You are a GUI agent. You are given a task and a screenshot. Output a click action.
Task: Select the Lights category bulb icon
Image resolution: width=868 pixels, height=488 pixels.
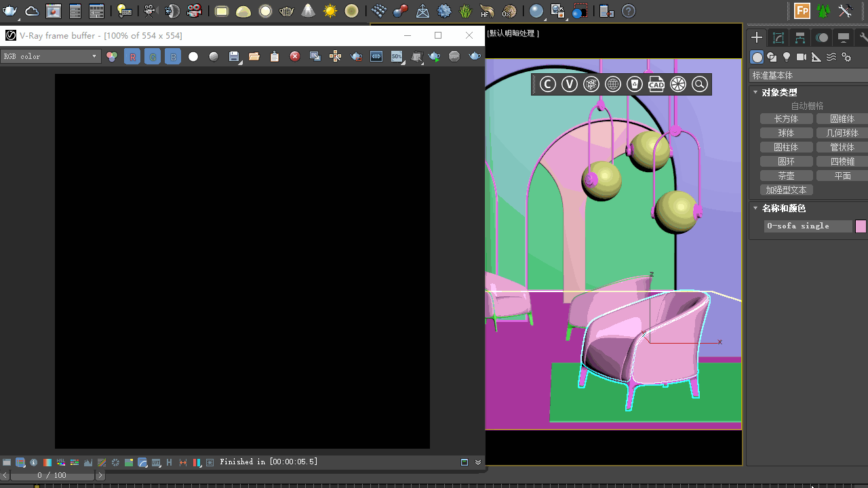[787, 57]
